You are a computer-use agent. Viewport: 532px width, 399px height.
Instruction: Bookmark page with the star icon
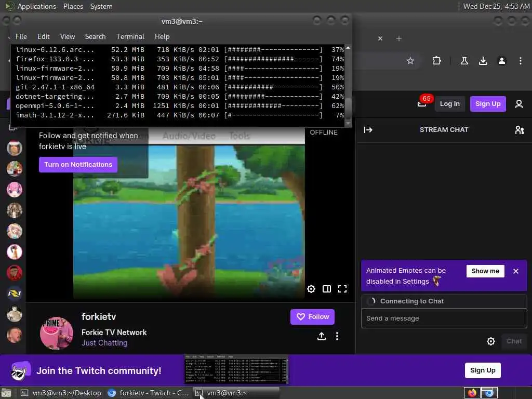click(x=410, y=61)
